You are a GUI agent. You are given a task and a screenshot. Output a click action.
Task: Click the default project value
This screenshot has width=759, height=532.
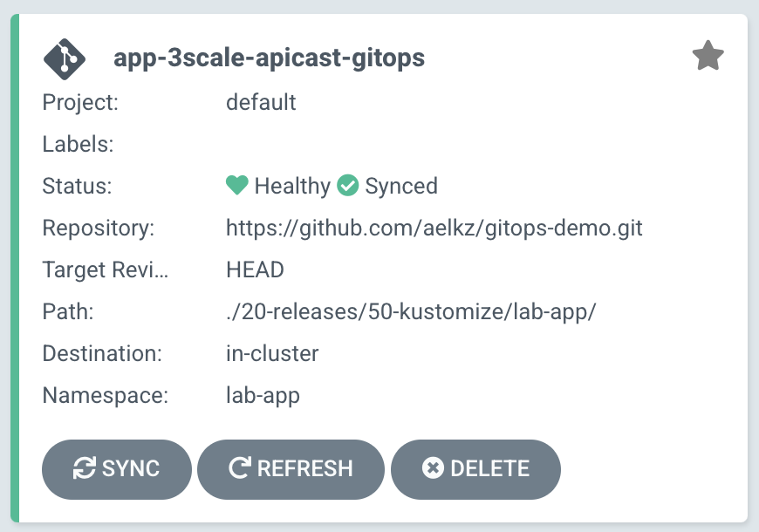point(261,102)
